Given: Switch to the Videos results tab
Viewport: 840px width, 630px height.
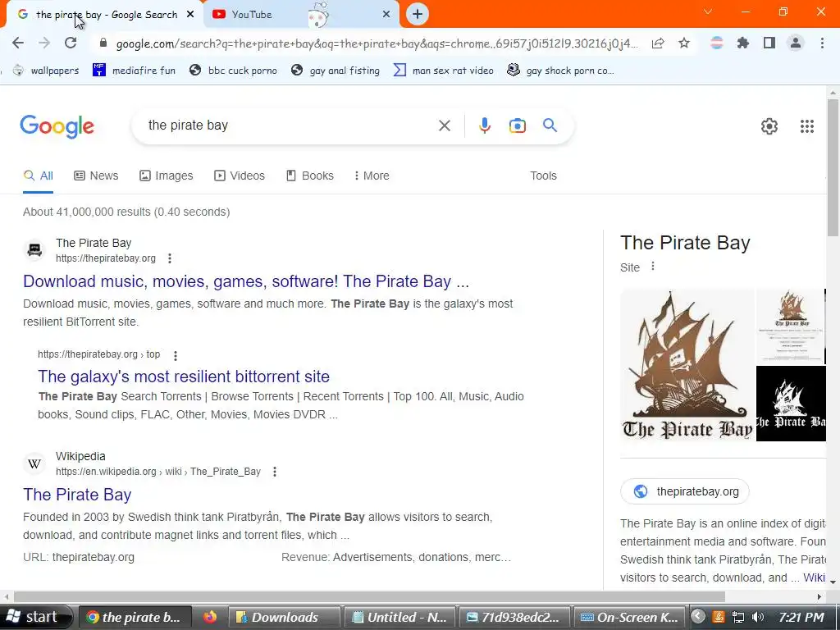Looking at the screenshot, I should [x=239, y=176].
